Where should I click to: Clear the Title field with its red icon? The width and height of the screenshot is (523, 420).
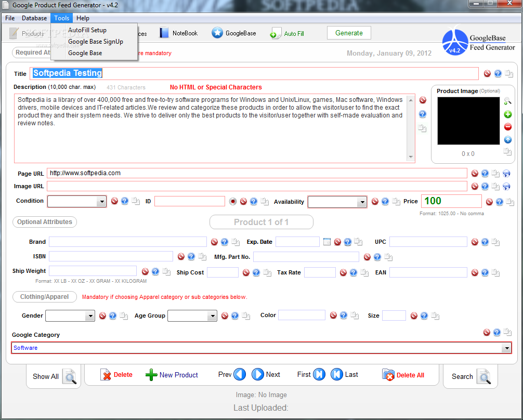click(487, 74)
